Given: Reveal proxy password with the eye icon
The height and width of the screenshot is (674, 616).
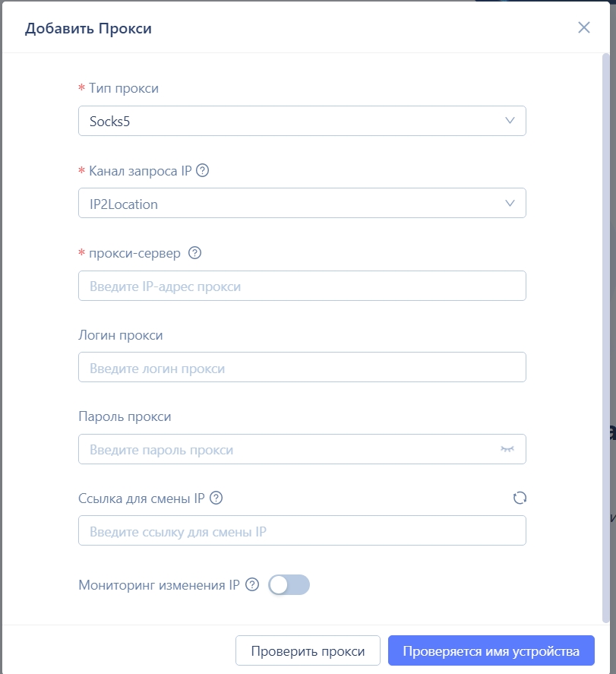Looking at the screenshot, I should 507,449.
